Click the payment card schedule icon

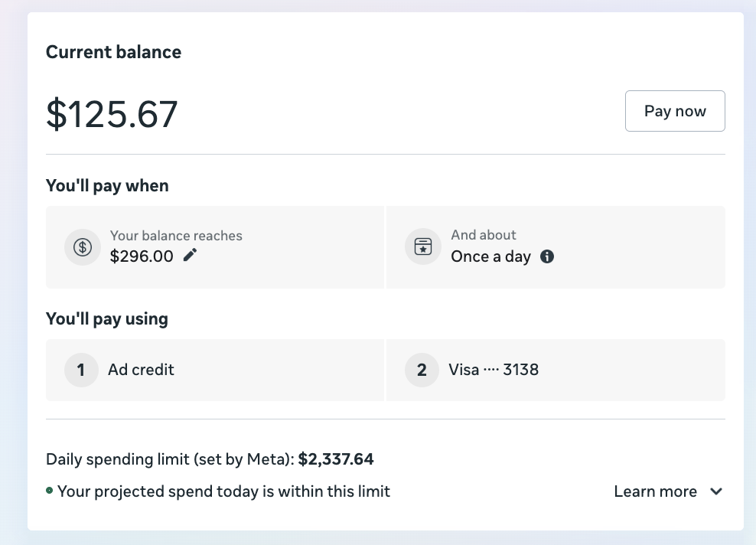coord(422,246)
